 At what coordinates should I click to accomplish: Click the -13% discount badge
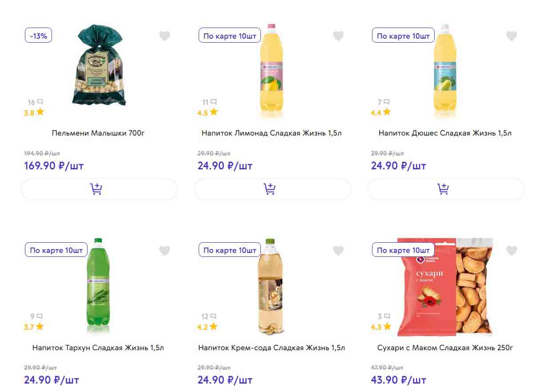pyautogui.click(x=39, y=36)
